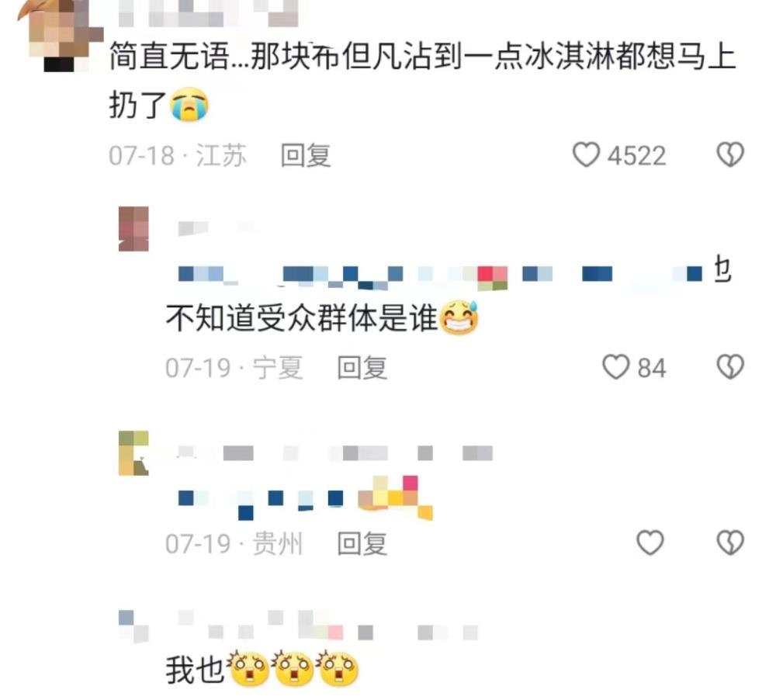The width and height of the screenshot is (776, 700).
Task: Reply to the 07-19 贵州 comment
Action: tap(362, 543)
